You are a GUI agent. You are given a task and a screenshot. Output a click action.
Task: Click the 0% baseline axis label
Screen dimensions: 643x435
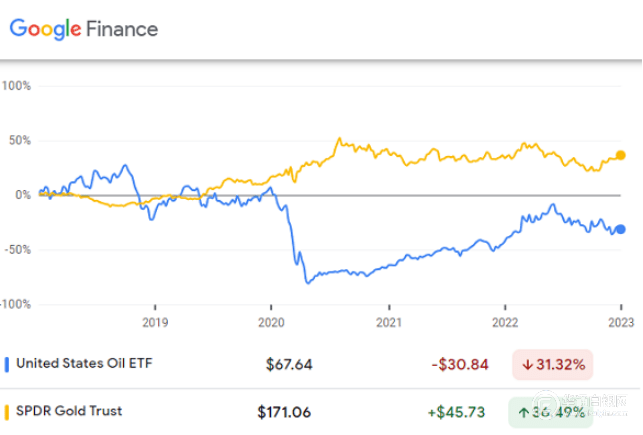coord(21,194)
